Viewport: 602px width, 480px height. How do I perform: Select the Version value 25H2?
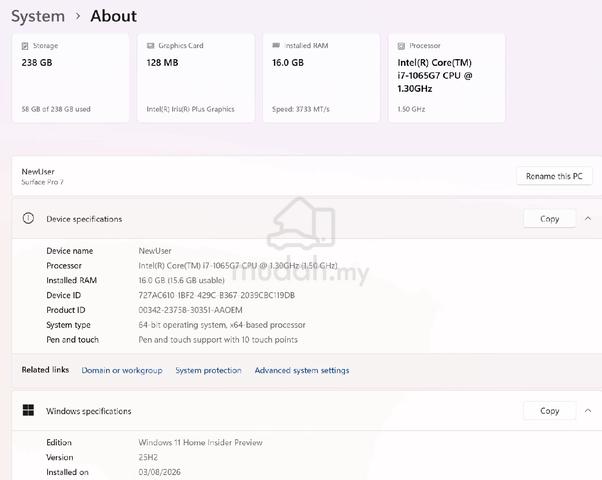click(148, 457)
